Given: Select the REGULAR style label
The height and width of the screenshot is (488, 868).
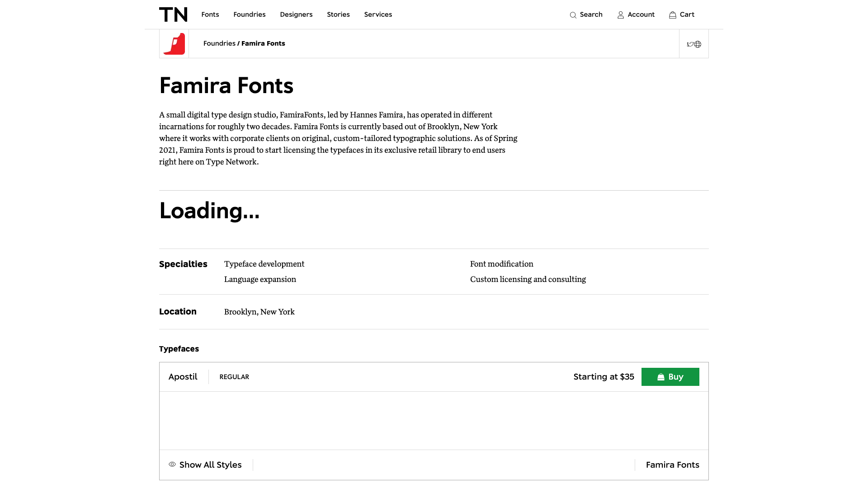Looking at the screenshot, I should click(234, 377).
